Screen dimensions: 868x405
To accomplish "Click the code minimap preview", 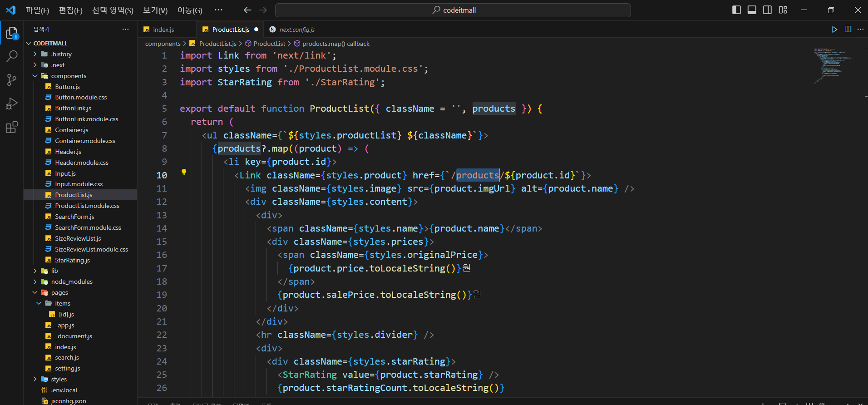I will [x=833, y=65].
